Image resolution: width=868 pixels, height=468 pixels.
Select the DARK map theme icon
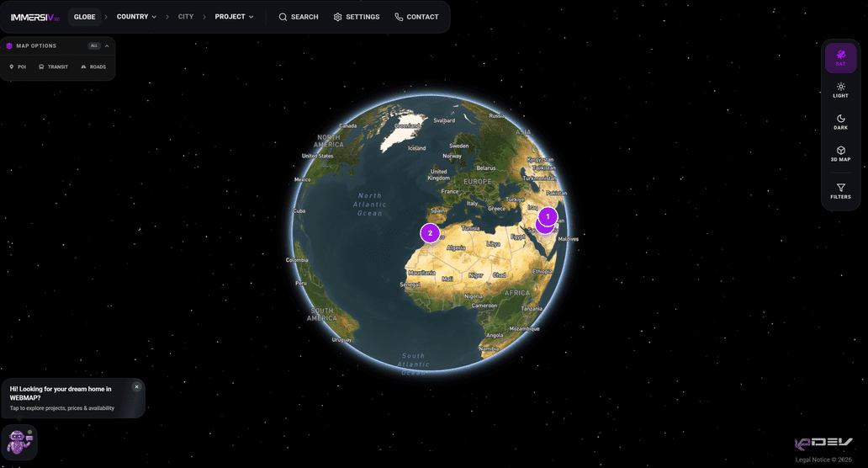click(840, 122)
